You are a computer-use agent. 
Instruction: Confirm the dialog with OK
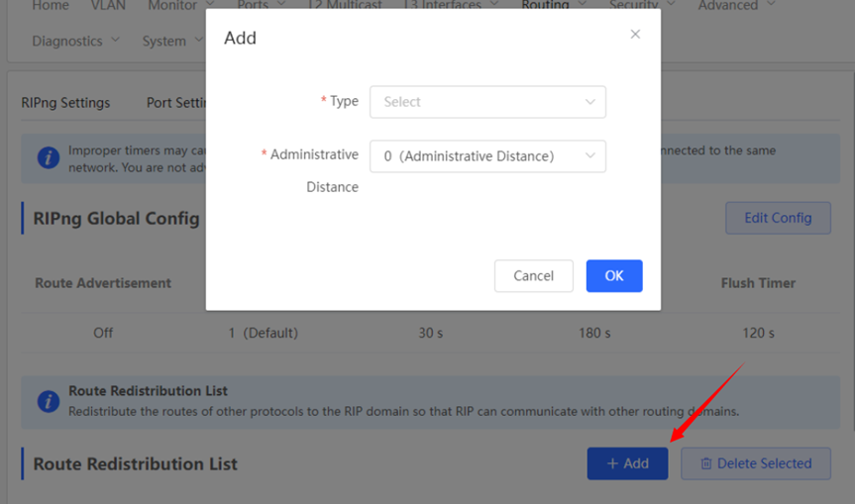tap(614, 276)
